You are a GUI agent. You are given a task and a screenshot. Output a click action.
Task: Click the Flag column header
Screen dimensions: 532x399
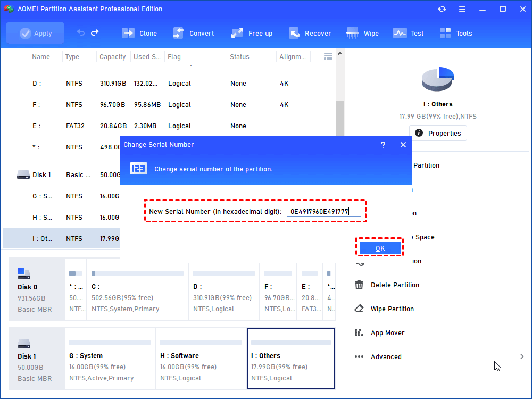pos(174,57)
